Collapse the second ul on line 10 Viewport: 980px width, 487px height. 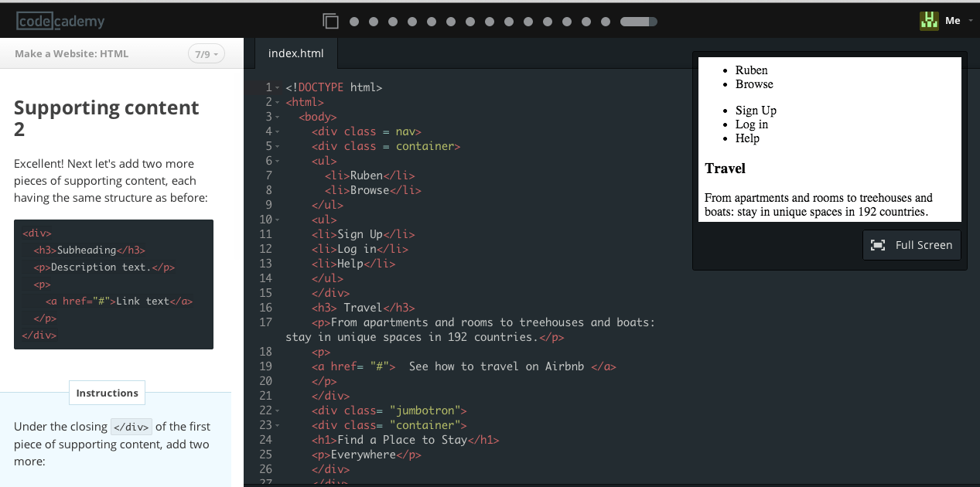(x=278, y=220)
